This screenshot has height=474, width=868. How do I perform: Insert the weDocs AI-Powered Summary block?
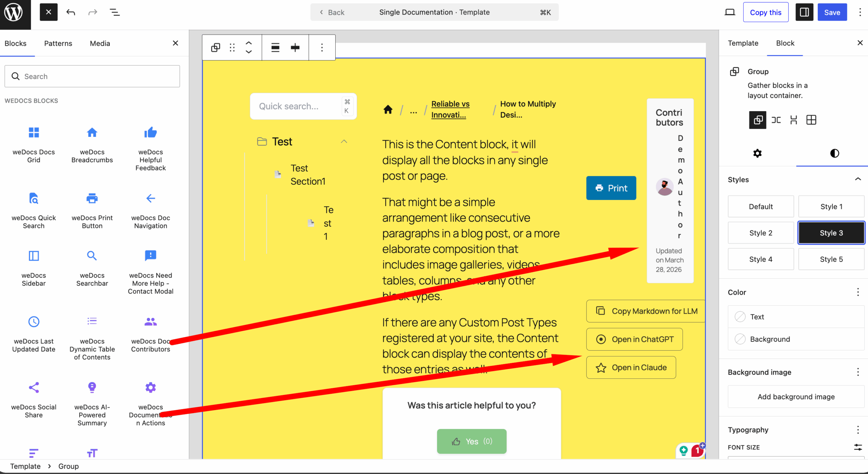92,404
